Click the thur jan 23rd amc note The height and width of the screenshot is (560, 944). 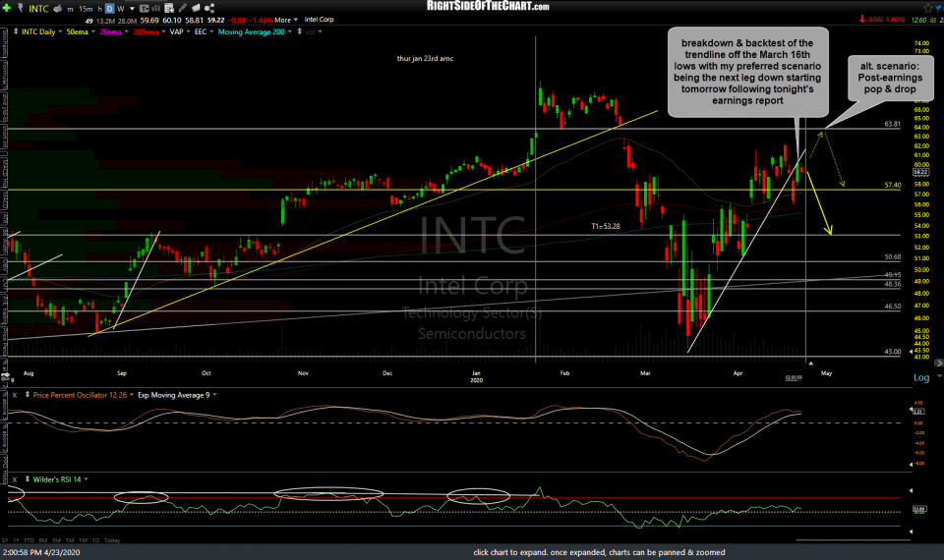point(425,58)
